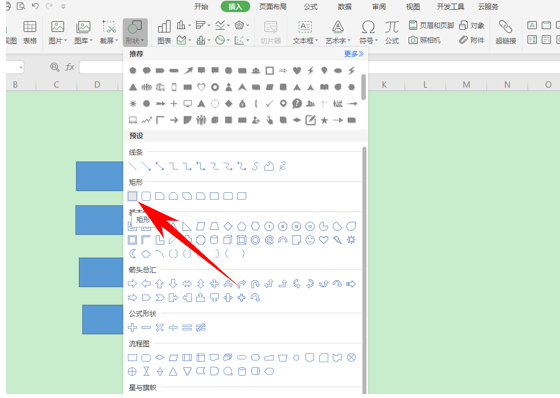The image size is (560, 398).
Task: Choose the scribble line tool
Action: [x=282, y=166]
